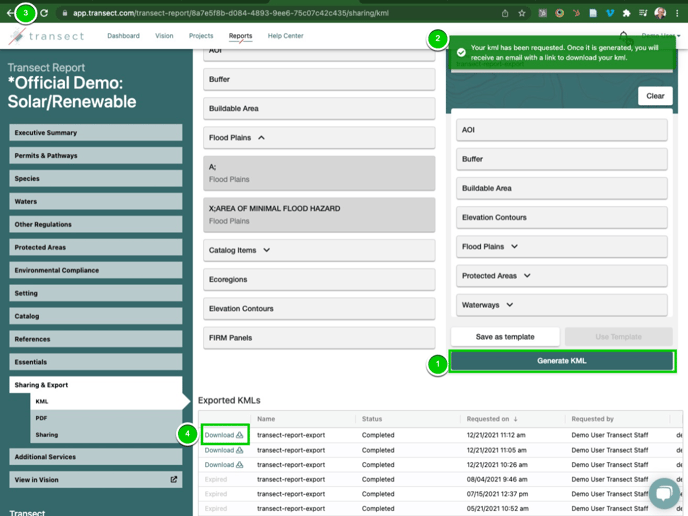The image size is (688, 516).
Task: Click AOI in the selected layers panel
Action: coord(562,130)
